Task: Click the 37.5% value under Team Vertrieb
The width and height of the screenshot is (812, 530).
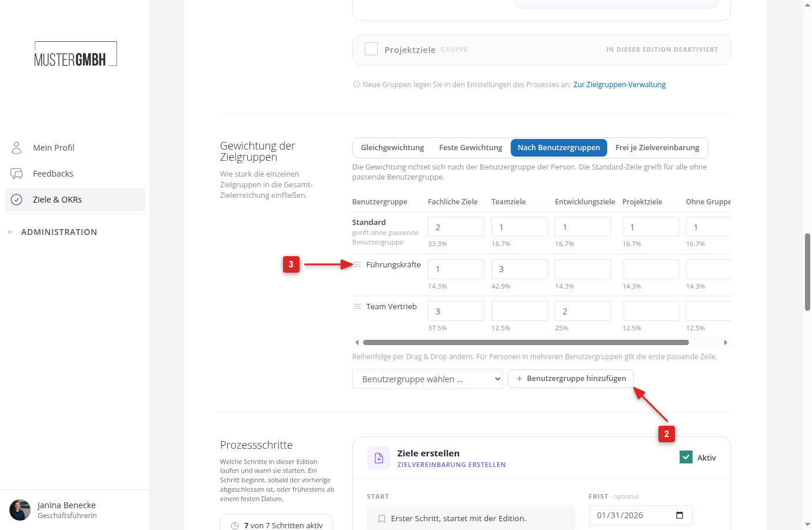Action: tap(437, 328)
